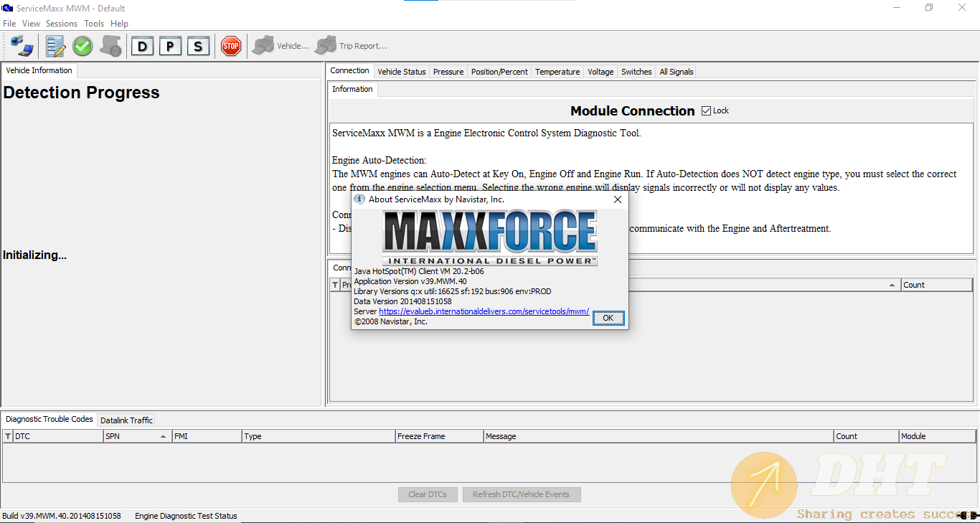The height and width of the screenshot is (523, 980).
Task: Click Build v39.MWM.40 status bar text
Action: click(62, 516)
